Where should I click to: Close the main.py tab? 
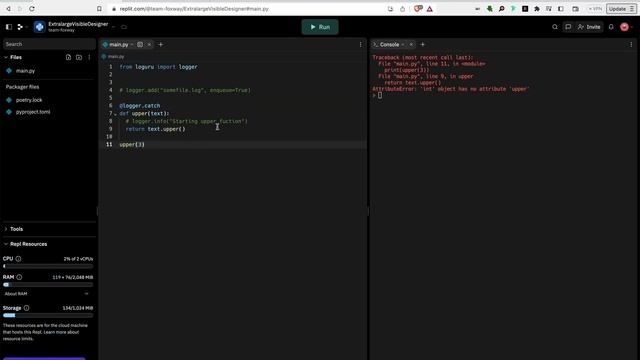[149, 44]
